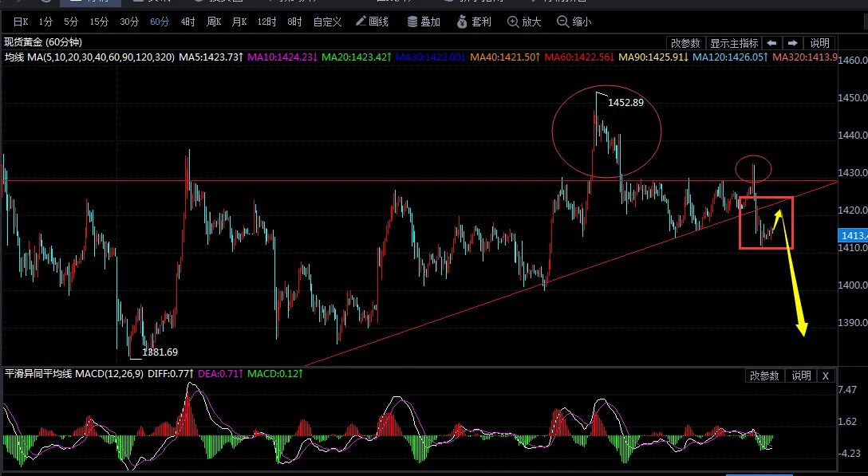The height and width of the screenshot is (476, 868).
Task: Click the 1452.89 high price label
Action: coord(625,102)
